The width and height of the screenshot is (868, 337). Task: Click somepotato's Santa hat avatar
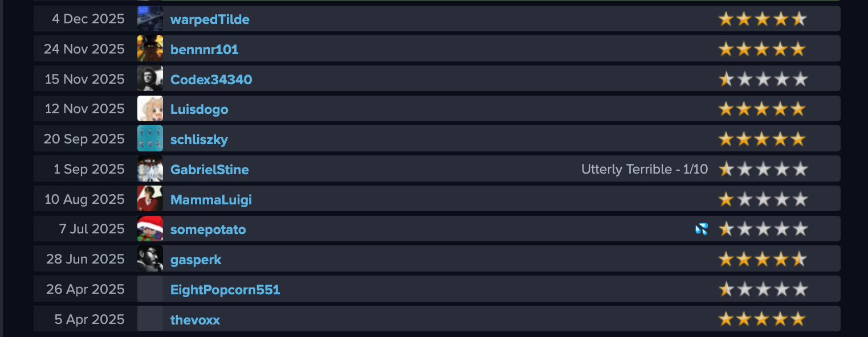(150, 229)
